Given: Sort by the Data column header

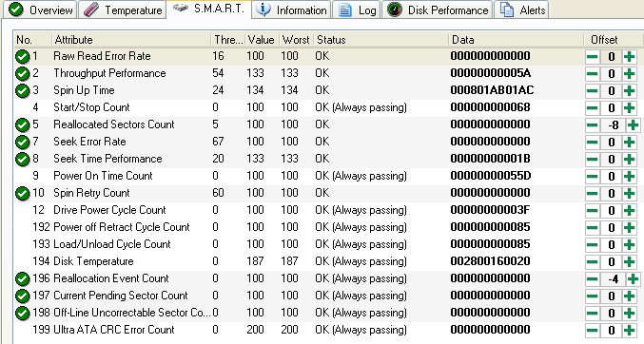Looking at the screenshot, I should click(x=516, y=40).
